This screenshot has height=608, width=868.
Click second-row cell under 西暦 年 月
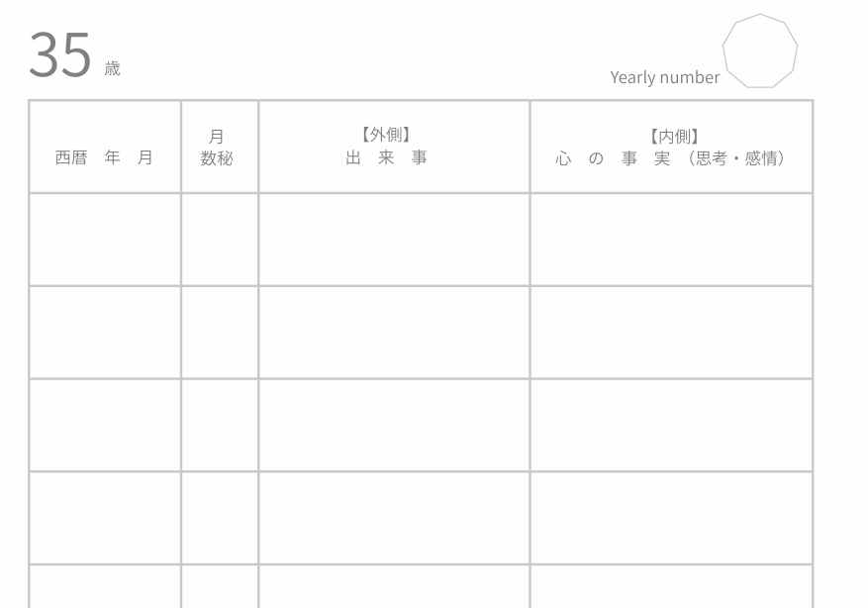pyautogui.click(x=105, y=333)
